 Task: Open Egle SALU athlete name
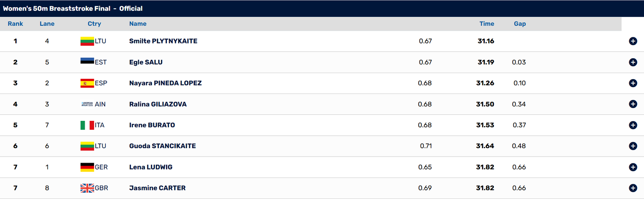[146, 62]
